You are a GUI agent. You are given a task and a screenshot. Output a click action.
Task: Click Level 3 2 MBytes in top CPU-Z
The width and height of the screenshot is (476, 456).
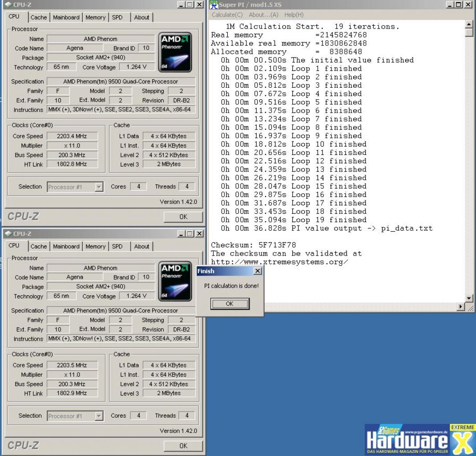coord(169,164)
